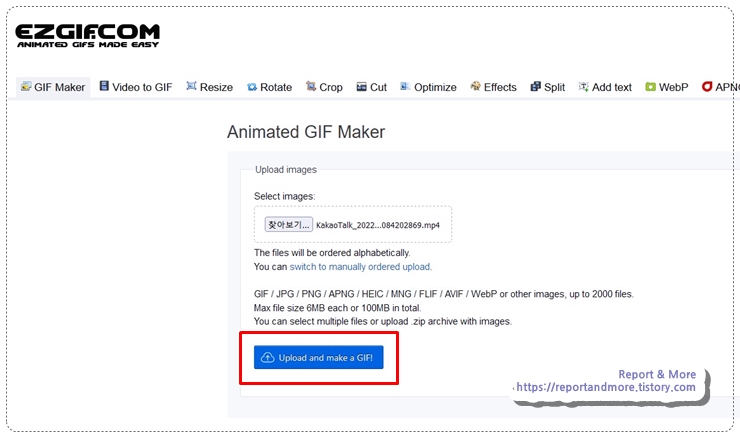740x438 pixels.
Task: Click the Video to GIF film icon
Action: pos(104,85)
